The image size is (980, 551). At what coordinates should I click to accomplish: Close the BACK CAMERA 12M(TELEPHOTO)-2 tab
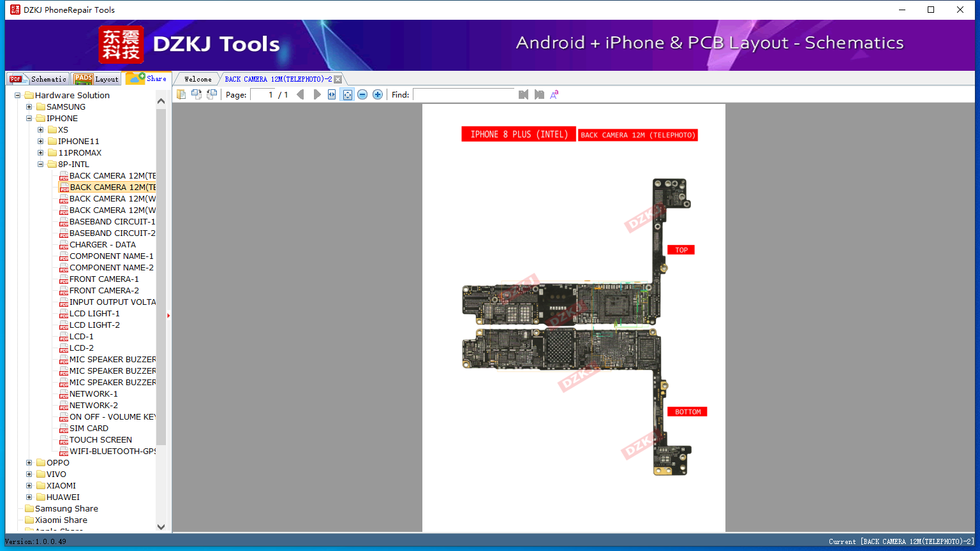click(x=338, y=79)
